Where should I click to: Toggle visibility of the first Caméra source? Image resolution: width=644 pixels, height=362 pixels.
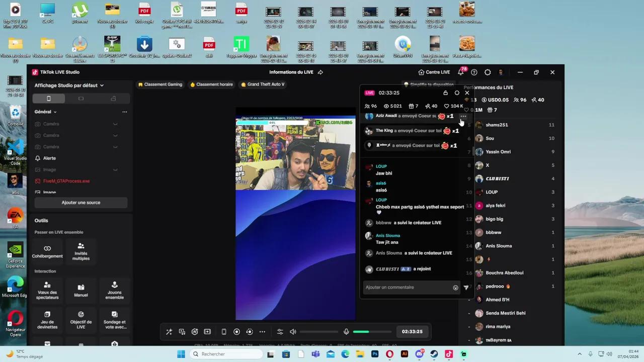[115, 124]
